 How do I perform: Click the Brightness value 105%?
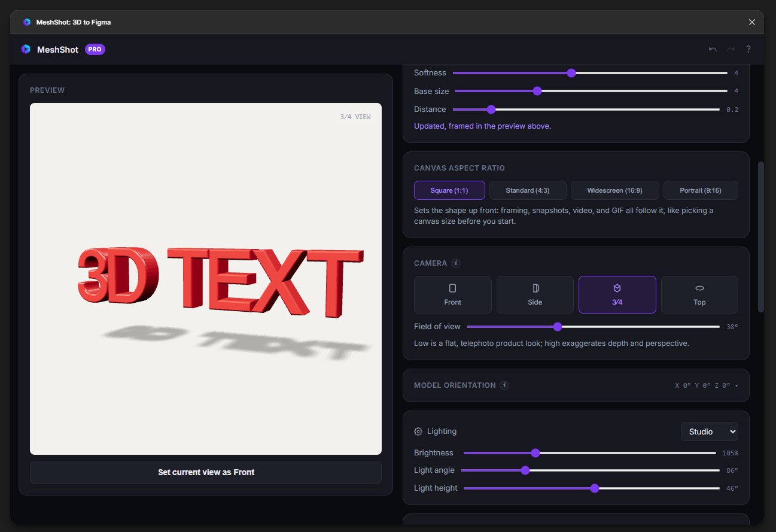[730, 453]
